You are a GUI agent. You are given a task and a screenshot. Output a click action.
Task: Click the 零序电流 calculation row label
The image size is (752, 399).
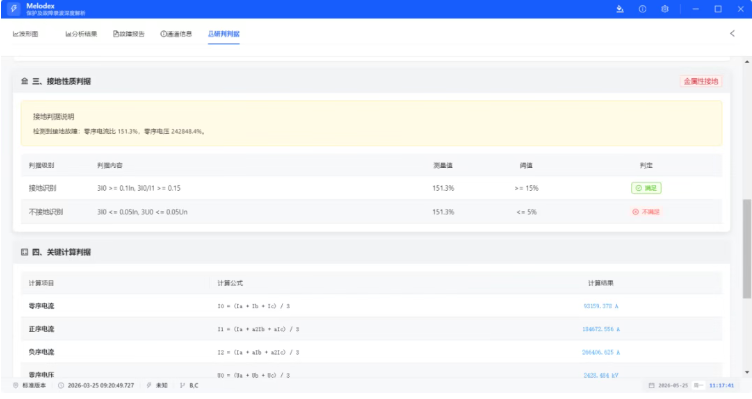(x=41, y=306)
